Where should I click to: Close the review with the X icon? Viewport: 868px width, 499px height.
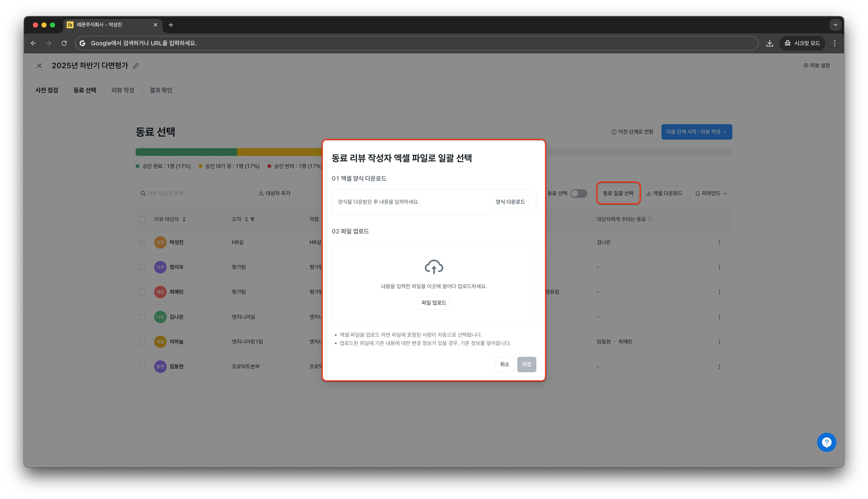click(39, 65)
